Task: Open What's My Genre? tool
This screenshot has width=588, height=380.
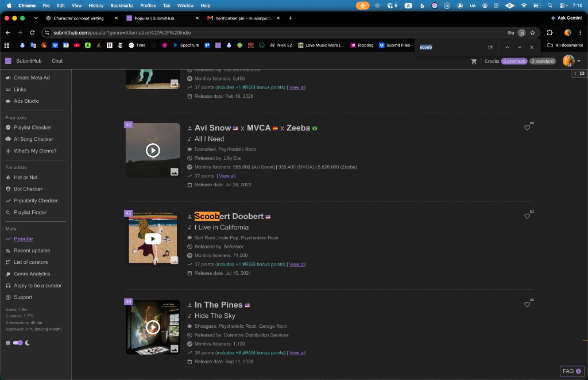Action: [35, 151]
